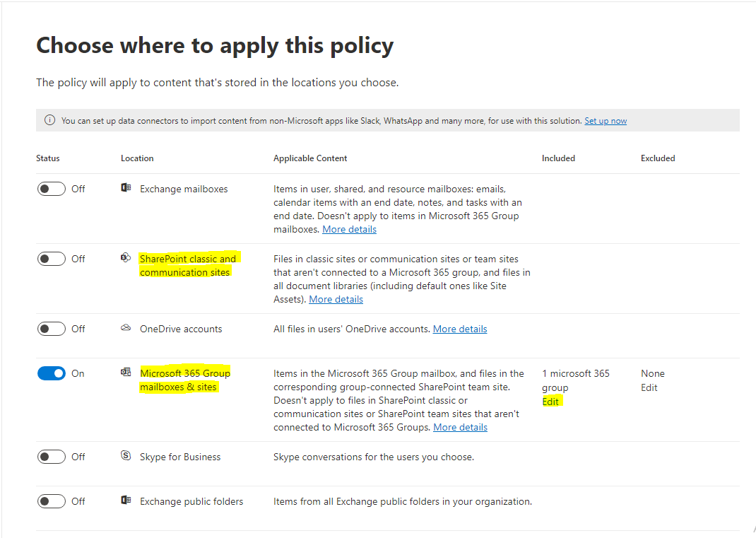This screenshot has height=538, width=756.
Task: Click the Skype for Business icon
Action: (126, 455)
